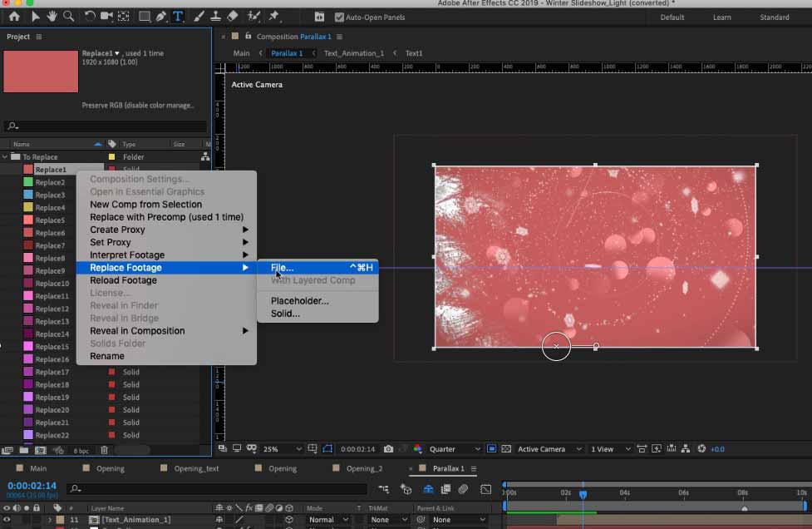
Task: Click the Replace5 color label swatch
Action: click(28, 220)
